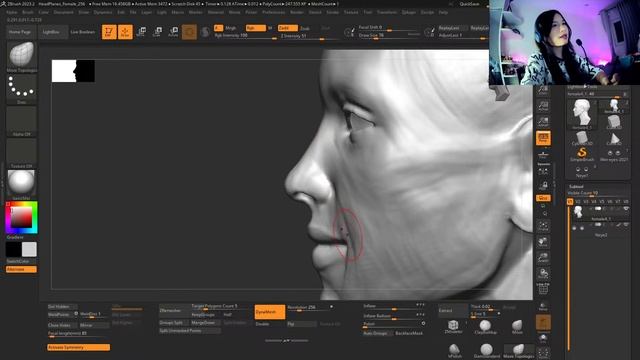This screenshot has height=360, width=640.
Task: Open the Preferences menu
Action: [x=273, y=12]
